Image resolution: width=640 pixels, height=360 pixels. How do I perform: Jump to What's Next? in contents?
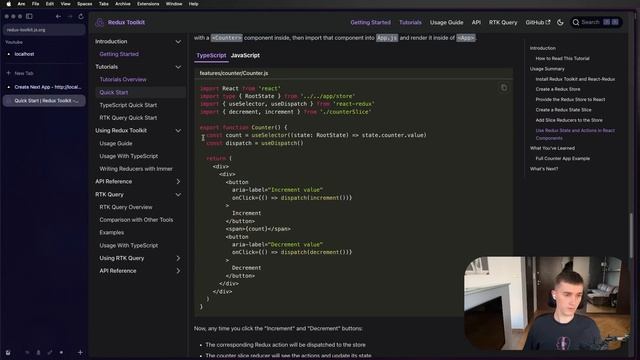(x=544, y=169)
